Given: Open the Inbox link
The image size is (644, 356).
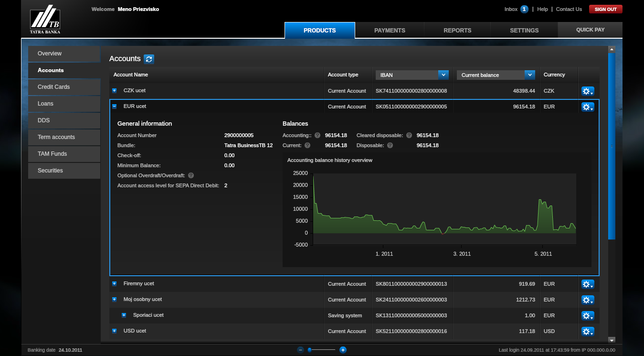Looking at the screenshot, I should [x=511, y=9].
